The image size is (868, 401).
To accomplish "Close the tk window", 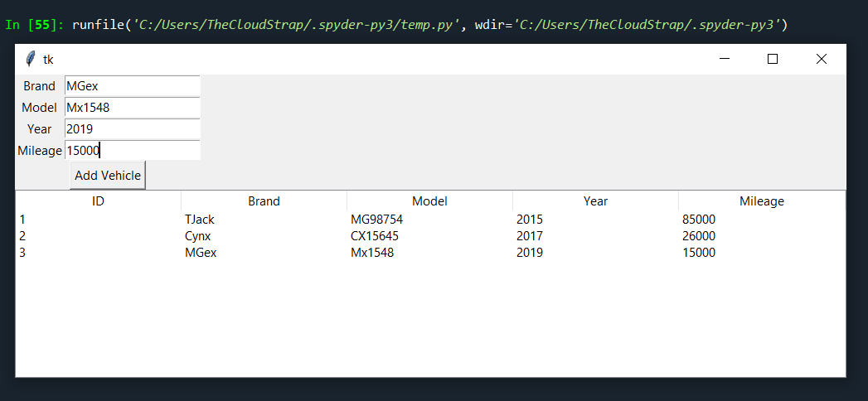I will pos(822,59).
